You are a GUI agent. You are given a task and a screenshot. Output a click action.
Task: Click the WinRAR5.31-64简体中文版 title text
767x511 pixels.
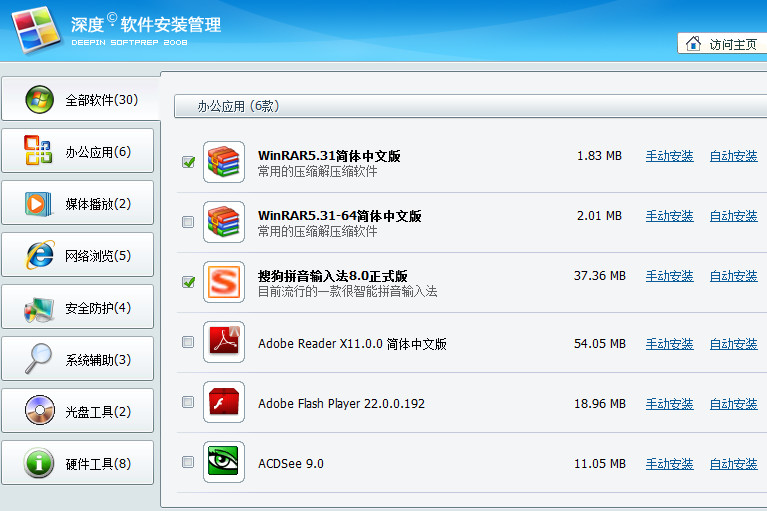point(339,216)
